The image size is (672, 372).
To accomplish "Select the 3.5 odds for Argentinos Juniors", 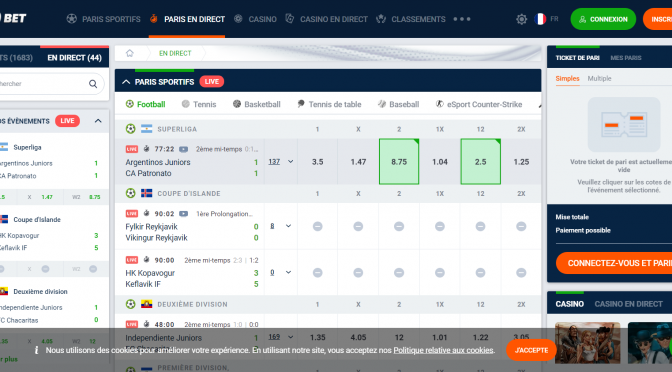I will pos(317,162).
